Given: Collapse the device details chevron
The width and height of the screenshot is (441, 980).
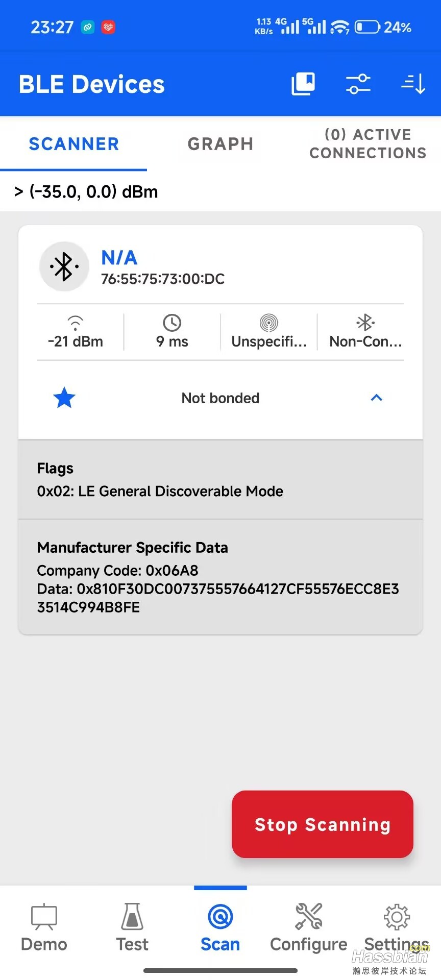Looking at the screenshot, I should [x=376, y=398].
